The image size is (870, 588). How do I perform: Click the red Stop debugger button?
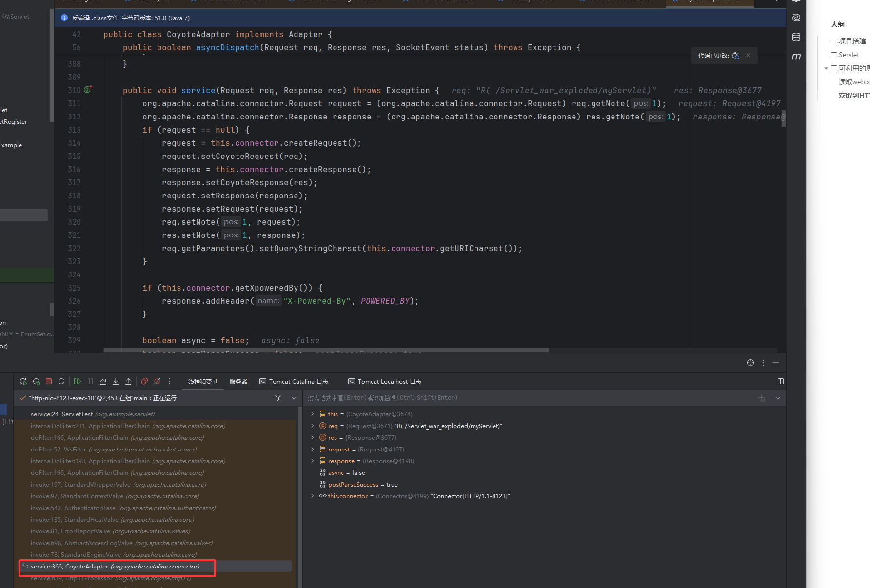[x=49, y=381]
